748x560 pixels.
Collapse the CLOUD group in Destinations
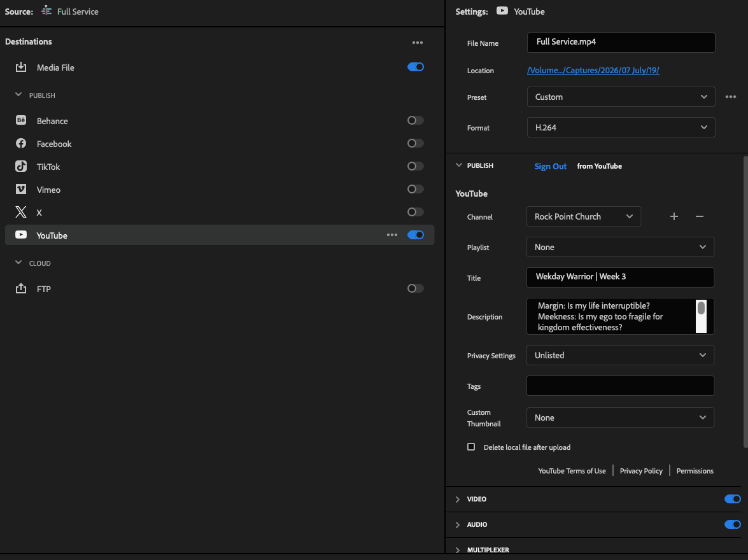click(18, 263)
